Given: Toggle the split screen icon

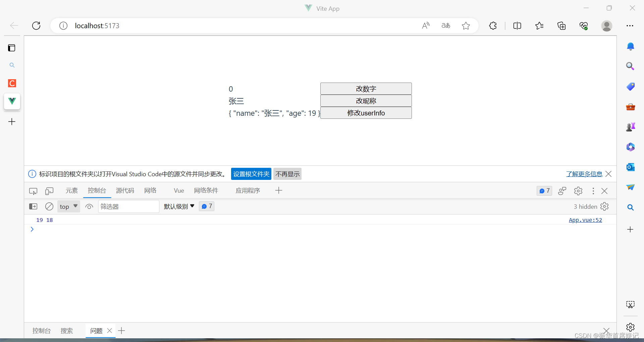Looking at the screenshot, I should click(x=517, y=26).
